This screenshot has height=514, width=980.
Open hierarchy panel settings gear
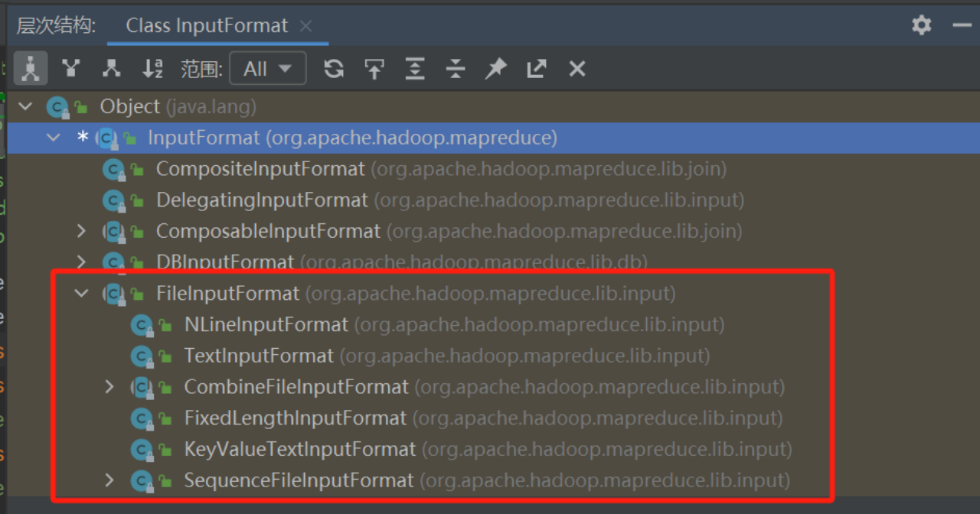922,25
